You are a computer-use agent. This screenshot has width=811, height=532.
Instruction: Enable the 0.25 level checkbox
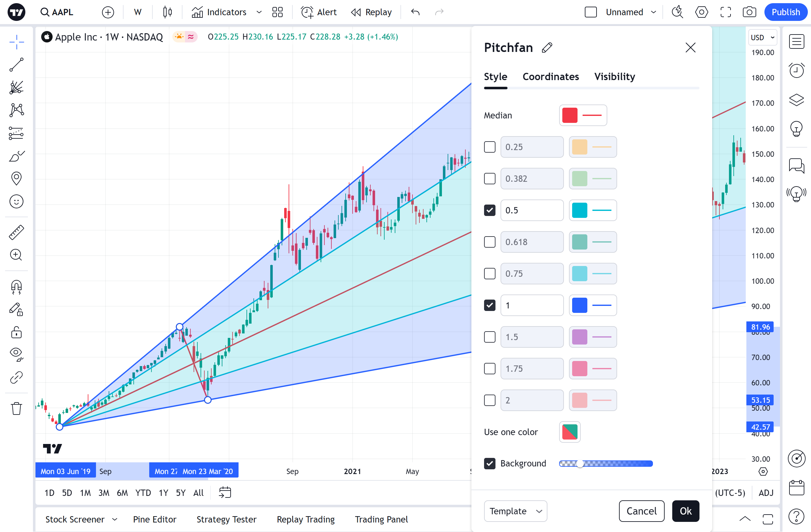tap(490, 147)
